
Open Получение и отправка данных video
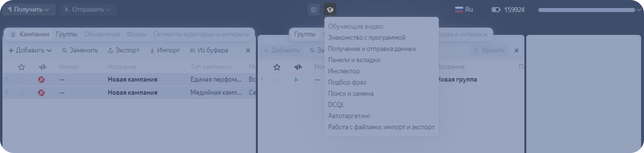coord(372,49)
